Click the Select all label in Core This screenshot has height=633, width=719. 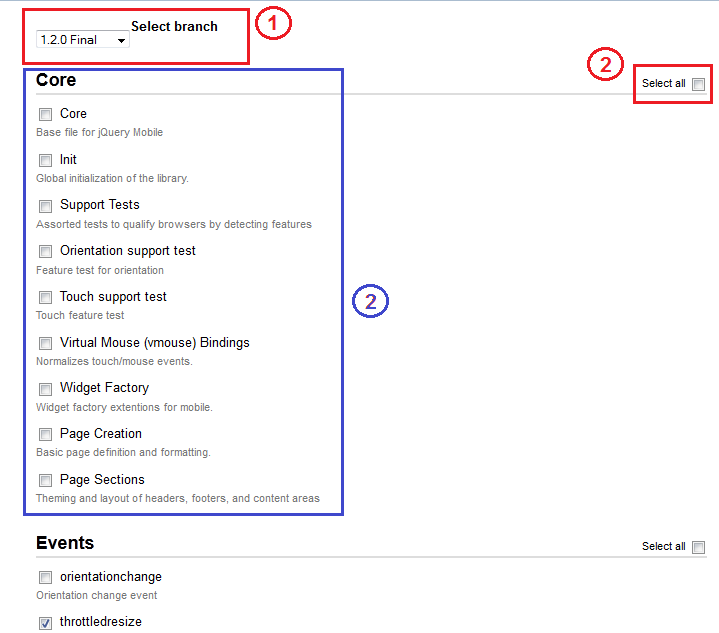click(663, 84)
